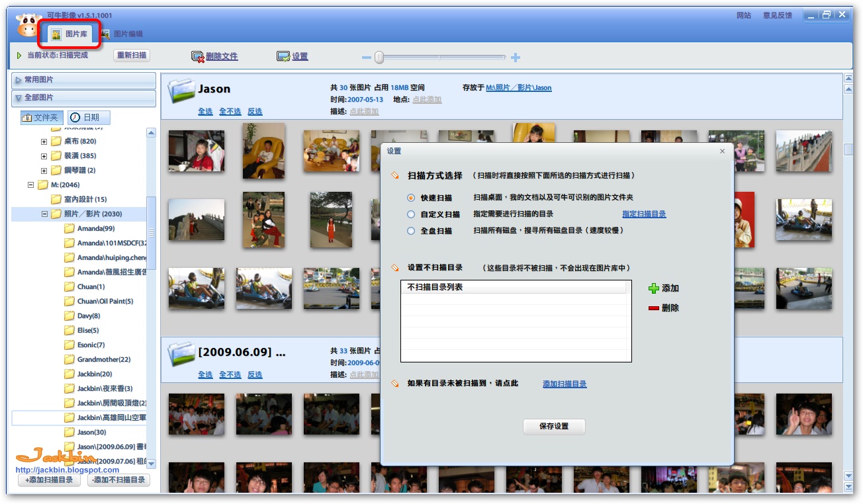Select the 全盘扫描 radio option
863x504 pixels.
point(411,231)
